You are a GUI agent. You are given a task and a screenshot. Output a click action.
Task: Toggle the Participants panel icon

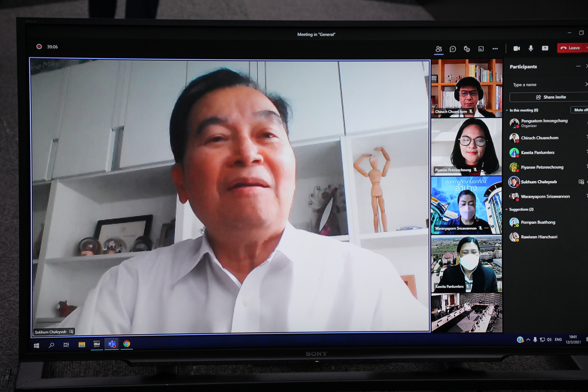439,49
